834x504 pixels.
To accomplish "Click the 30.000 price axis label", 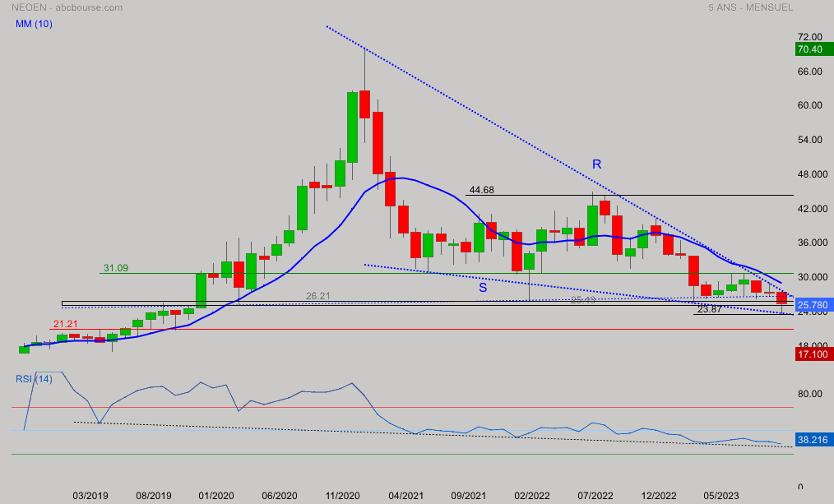I will [812, 277].
